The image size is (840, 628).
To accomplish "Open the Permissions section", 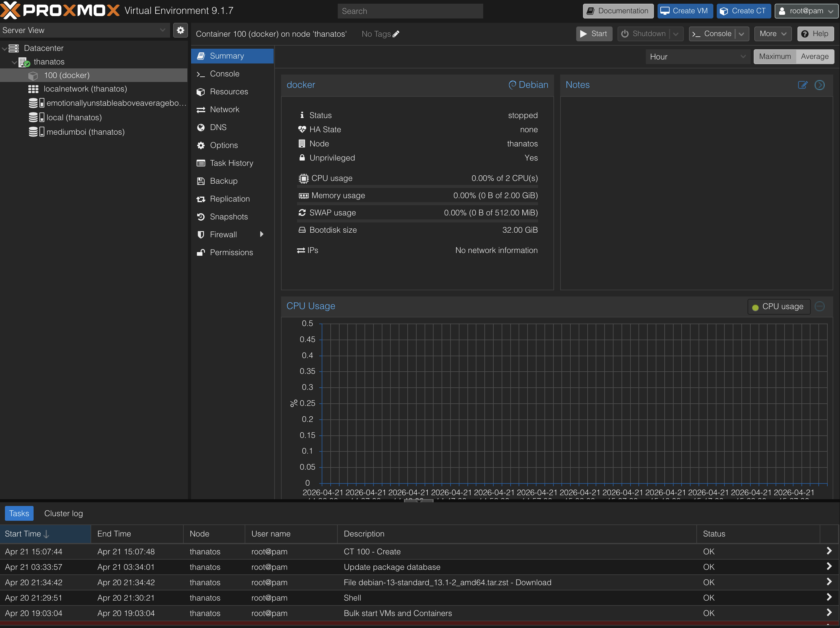I will point(232,252).
